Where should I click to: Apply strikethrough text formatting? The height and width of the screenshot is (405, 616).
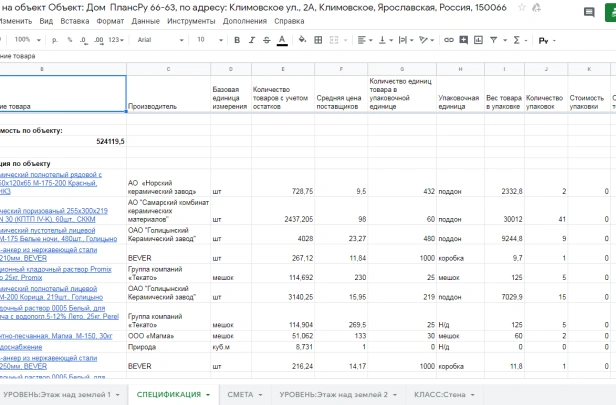(267, 40)
